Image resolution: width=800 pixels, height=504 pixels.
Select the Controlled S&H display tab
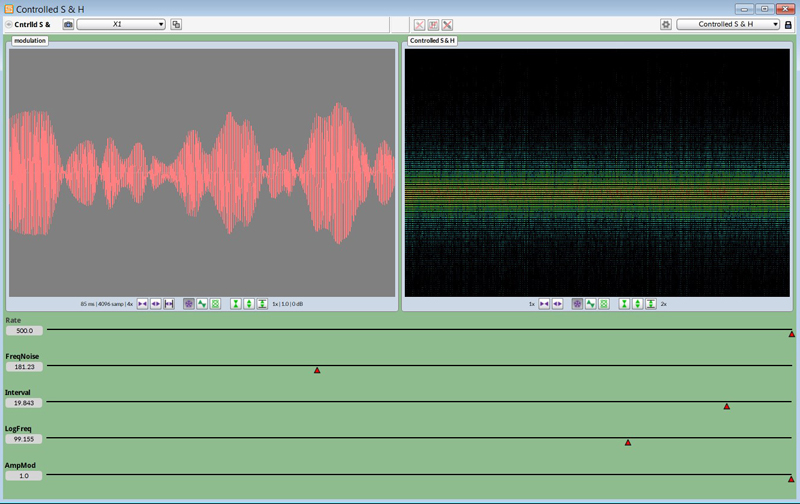click(432, 41)
